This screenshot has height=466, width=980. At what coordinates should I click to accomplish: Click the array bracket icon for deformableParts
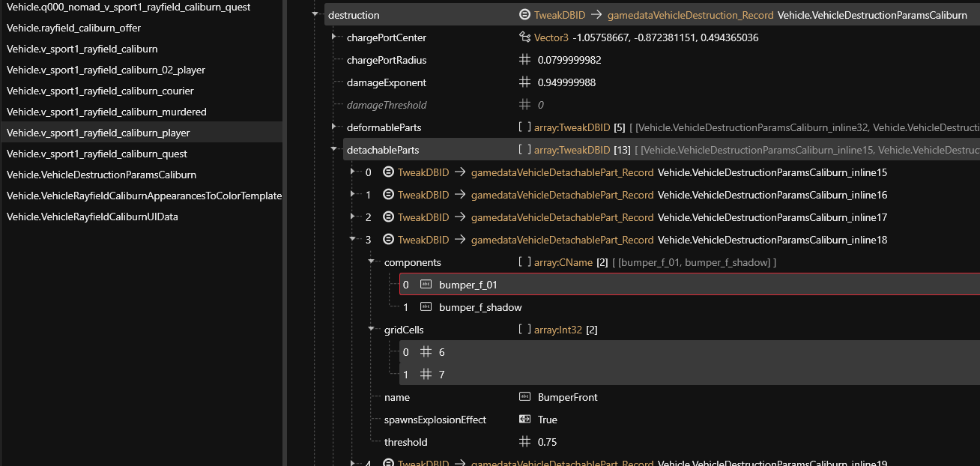pyautogui.click(x=524, y=127)
